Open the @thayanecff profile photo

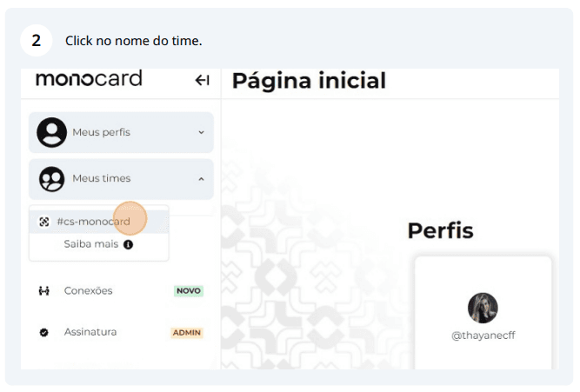coord(483,308)
